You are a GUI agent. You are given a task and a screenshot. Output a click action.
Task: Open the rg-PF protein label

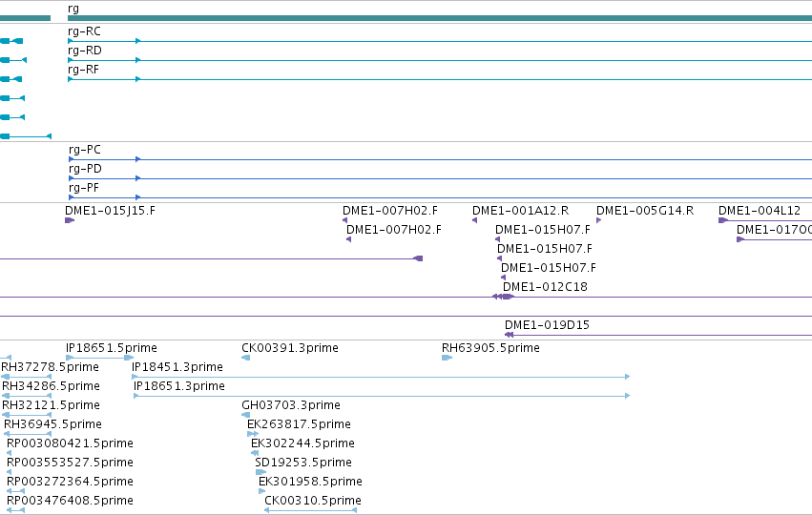(x=84, y=188)
